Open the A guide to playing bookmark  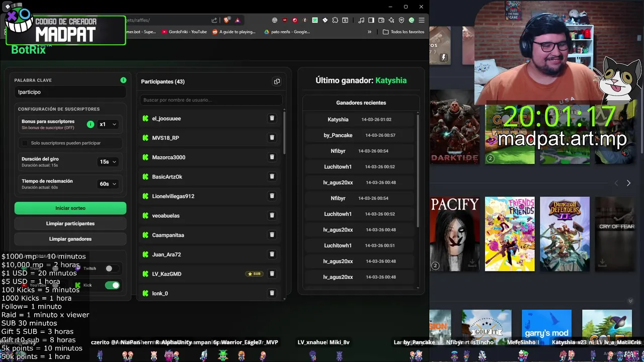234,32
